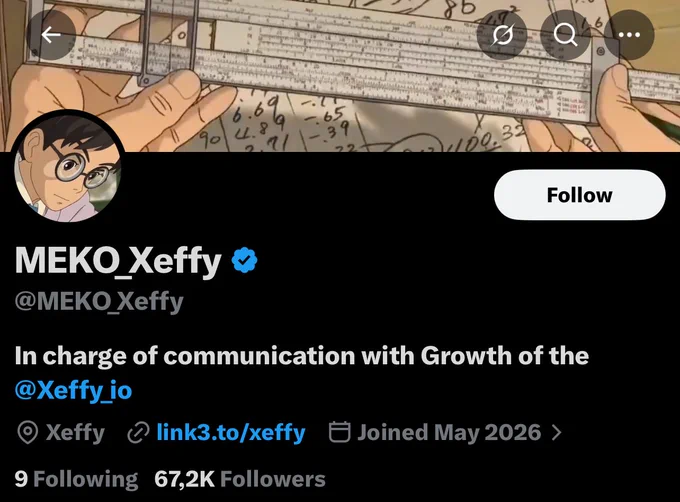Go back using the left arrow icon
The height and width of the screenshot is (502, 680).
tap(51, 35)
